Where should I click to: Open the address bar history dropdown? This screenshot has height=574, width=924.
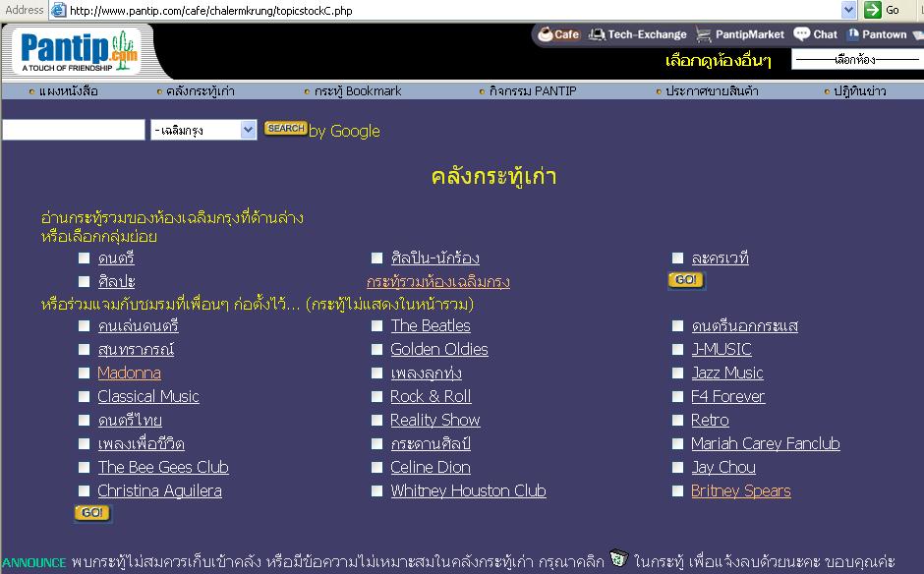point(848,10)
